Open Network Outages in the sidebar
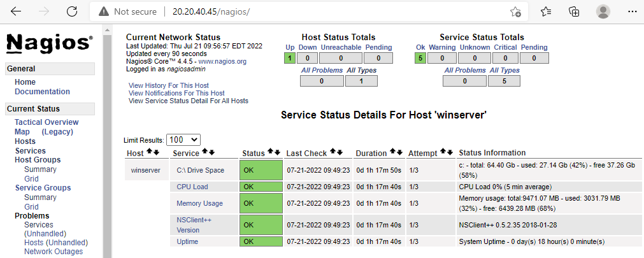 54,252
